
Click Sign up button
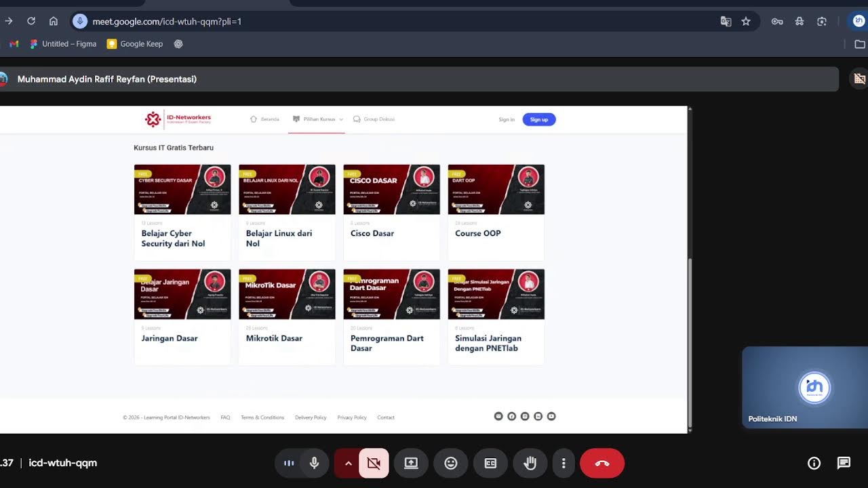point(539,119)
